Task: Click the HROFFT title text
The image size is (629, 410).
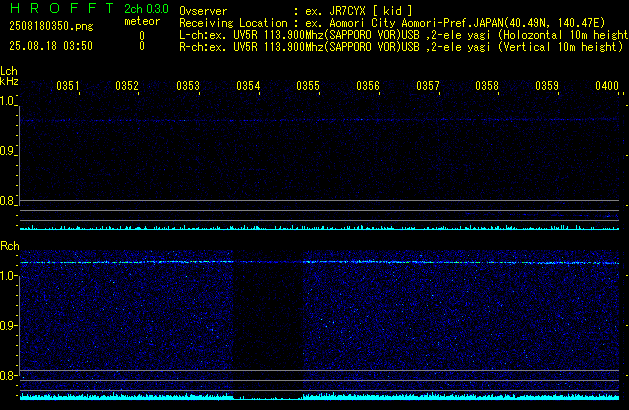Action: 62,8
